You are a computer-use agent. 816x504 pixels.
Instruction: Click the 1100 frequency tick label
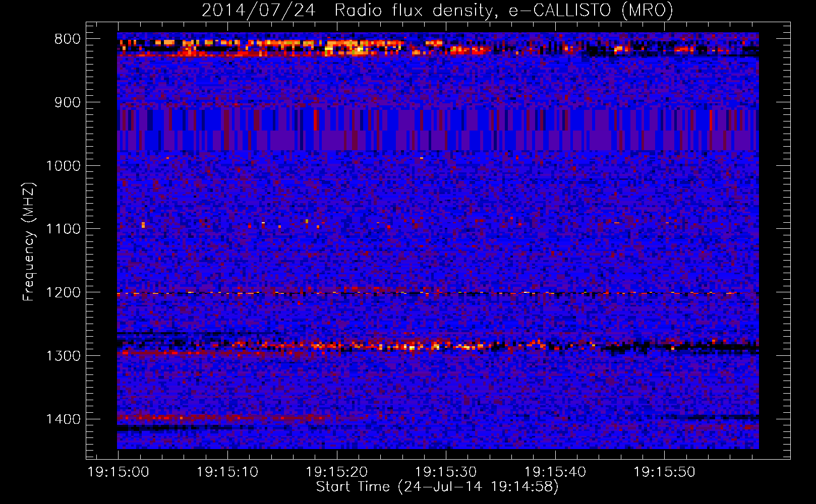click(63, 229)
